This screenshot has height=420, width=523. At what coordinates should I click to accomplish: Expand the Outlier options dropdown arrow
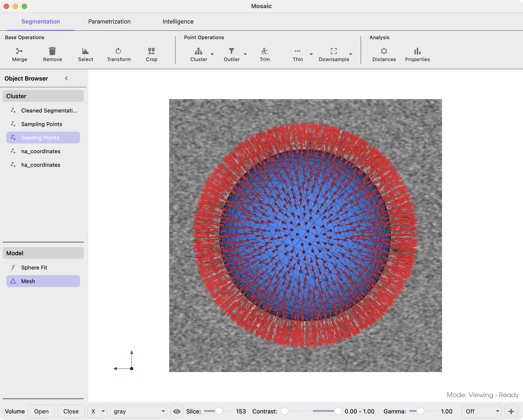tap(245, 54)
